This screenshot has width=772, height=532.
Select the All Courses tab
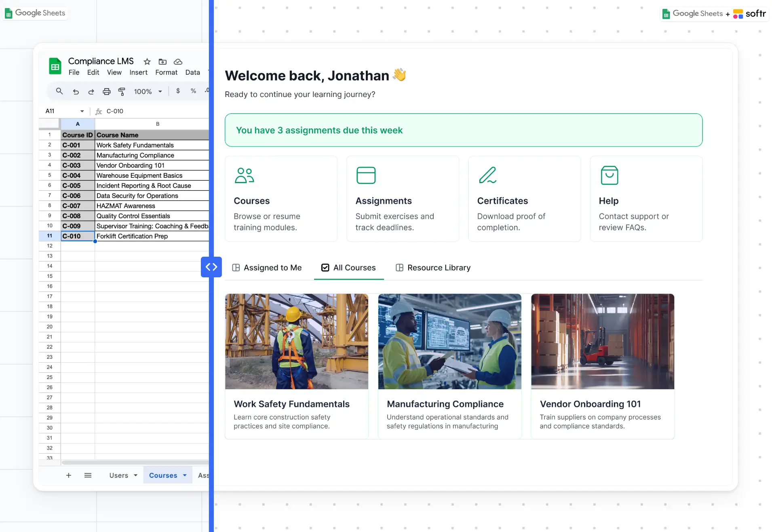click(x=348, y=268)
